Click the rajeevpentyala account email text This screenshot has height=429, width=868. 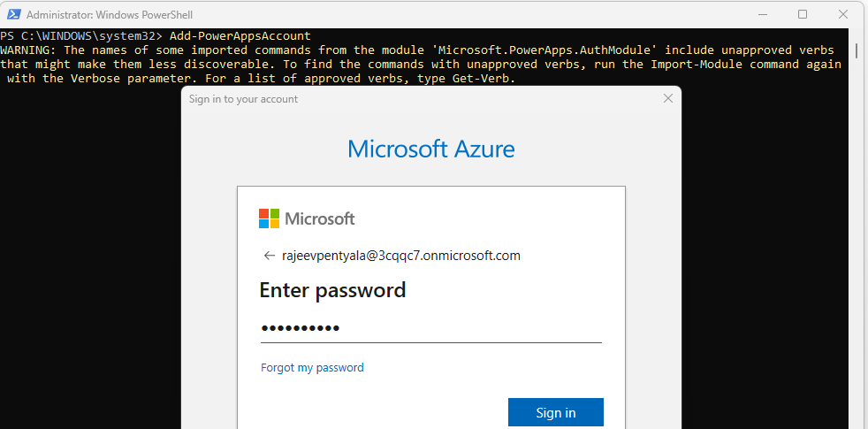point(401,256)
